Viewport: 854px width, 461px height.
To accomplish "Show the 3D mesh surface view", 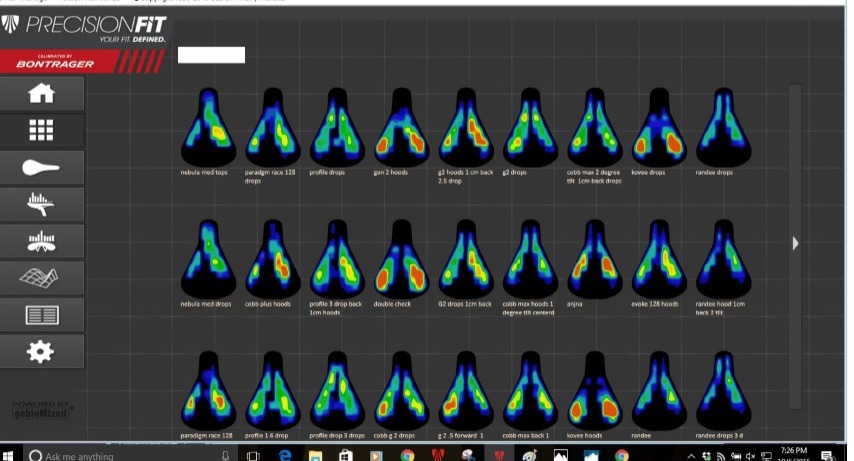I will pyautogui.click(x=42, y=277).
